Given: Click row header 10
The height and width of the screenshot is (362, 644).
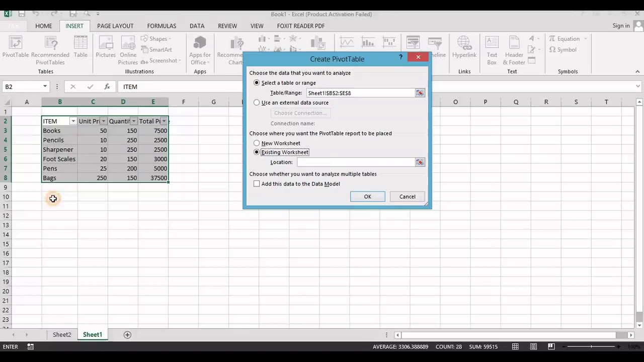Looking at the screenshot, I should pyautogui.click(x=6, y=197).
